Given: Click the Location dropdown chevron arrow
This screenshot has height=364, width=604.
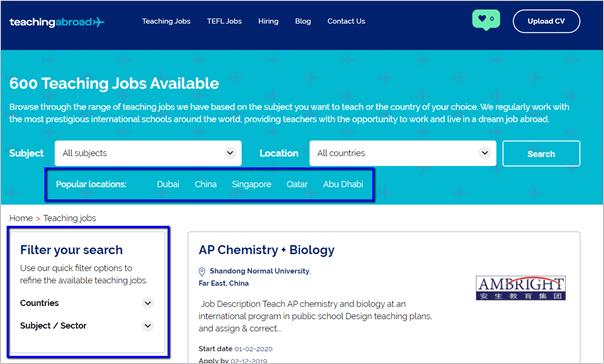Looking at the screenshot, I should (485, 153).
